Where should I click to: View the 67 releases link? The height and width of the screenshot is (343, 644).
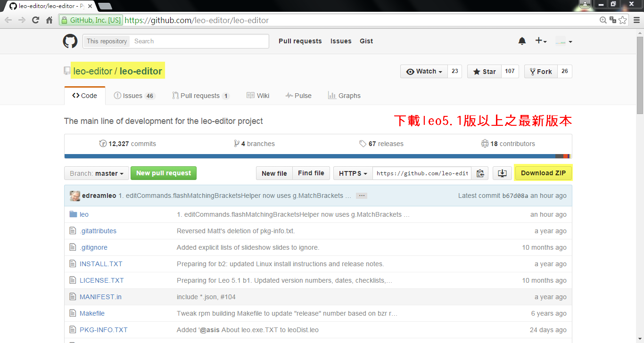pyautogui.click(x=381, y=144)
